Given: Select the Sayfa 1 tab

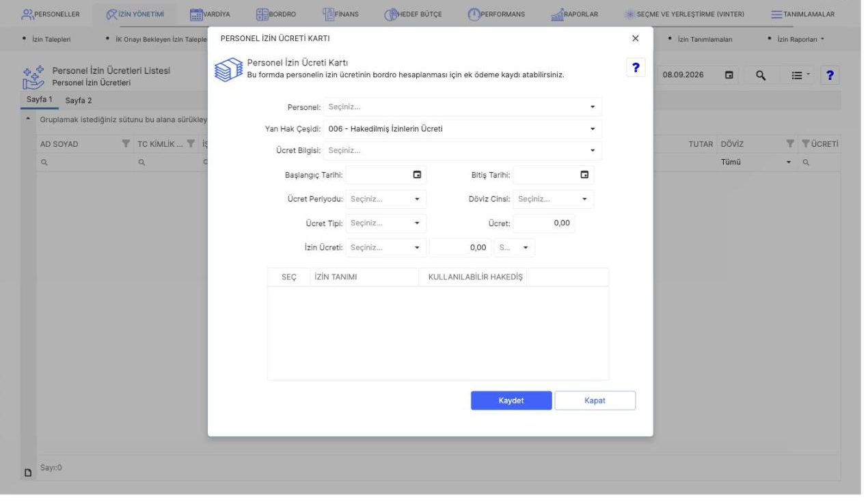Looking at the screenshot, I should pos(40,100).
